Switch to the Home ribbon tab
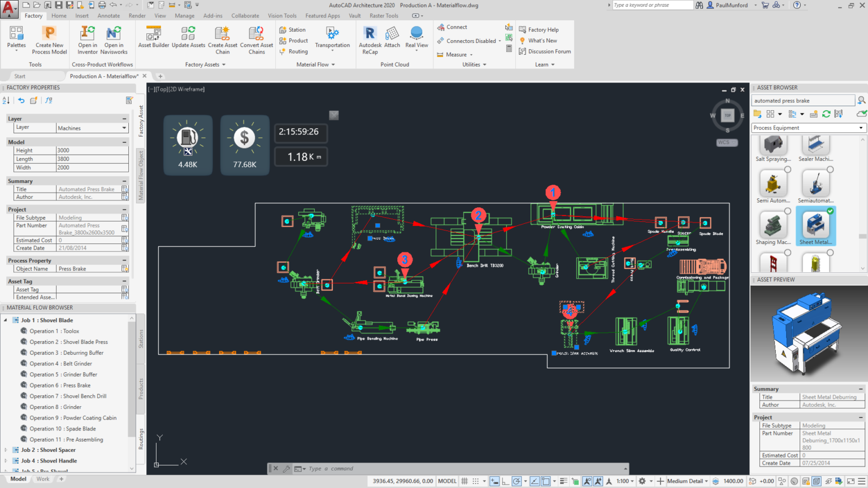This screenshot has width=868, height=488. point(59,16)
